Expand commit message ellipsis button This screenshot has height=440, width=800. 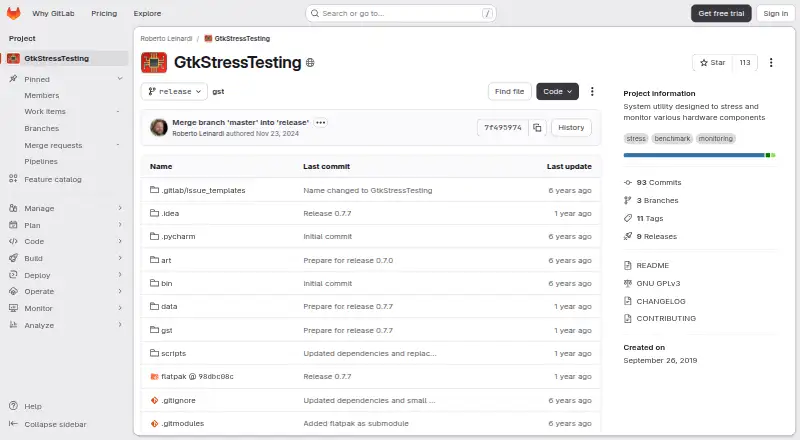pos(320,123)
